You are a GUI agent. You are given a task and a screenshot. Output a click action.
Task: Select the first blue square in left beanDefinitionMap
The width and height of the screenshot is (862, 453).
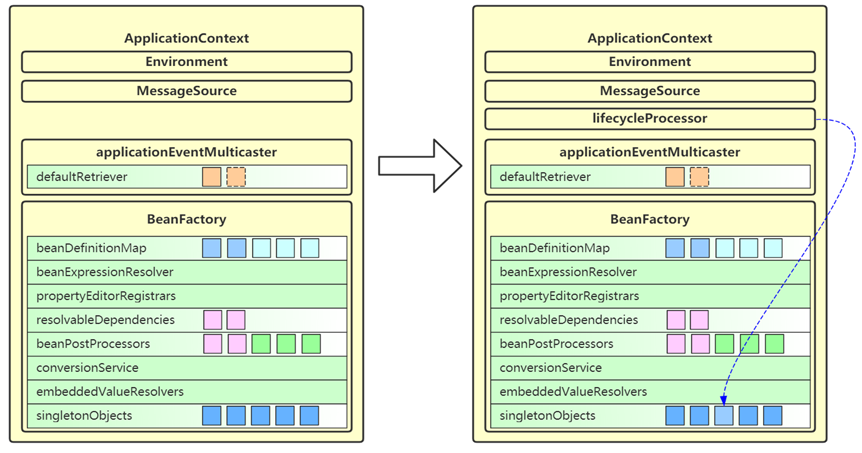211,248
